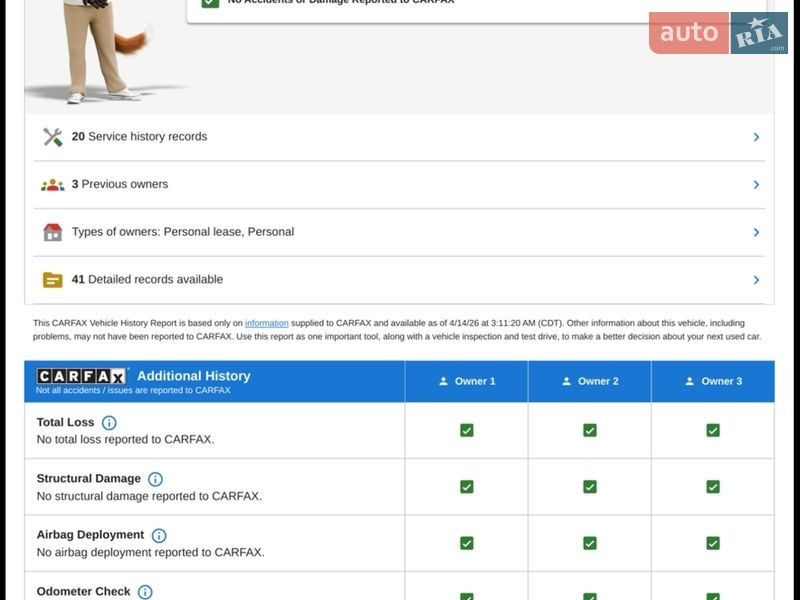Expand the 41 Detailed records available chevron
The width and height of the screenshot is (800, 600).
756,280
